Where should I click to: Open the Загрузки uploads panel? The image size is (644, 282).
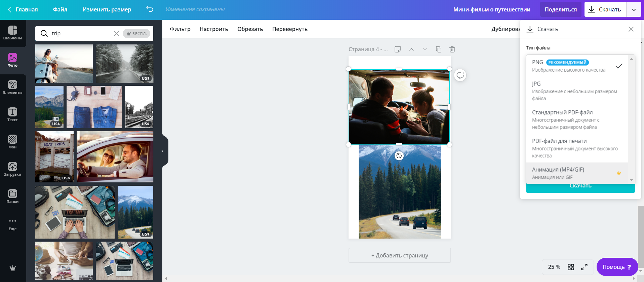12,169
